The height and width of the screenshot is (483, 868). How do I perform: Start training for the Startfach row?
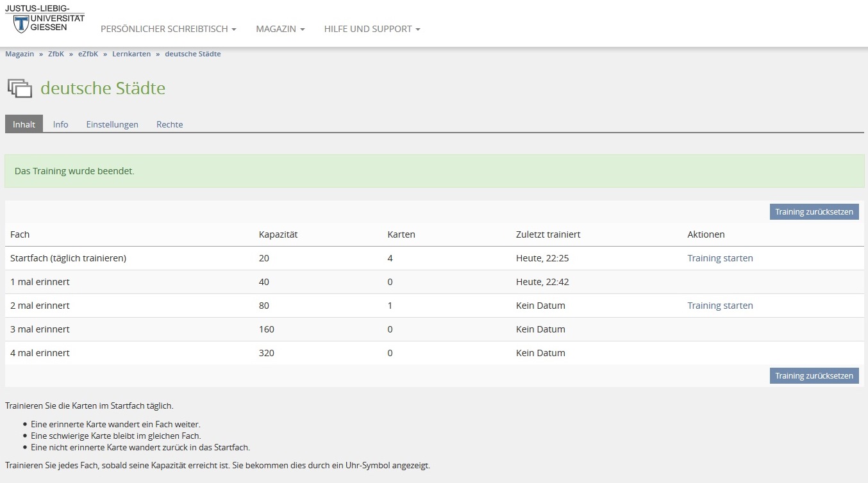(x=720, y=258)
